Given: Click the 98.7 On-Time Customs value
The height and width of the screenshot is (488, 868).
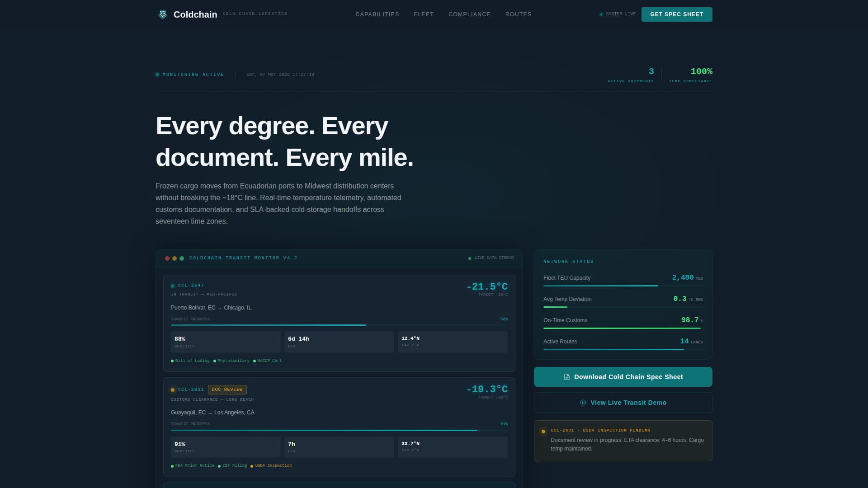Looking at the screenshot, I should coord(692,320).
